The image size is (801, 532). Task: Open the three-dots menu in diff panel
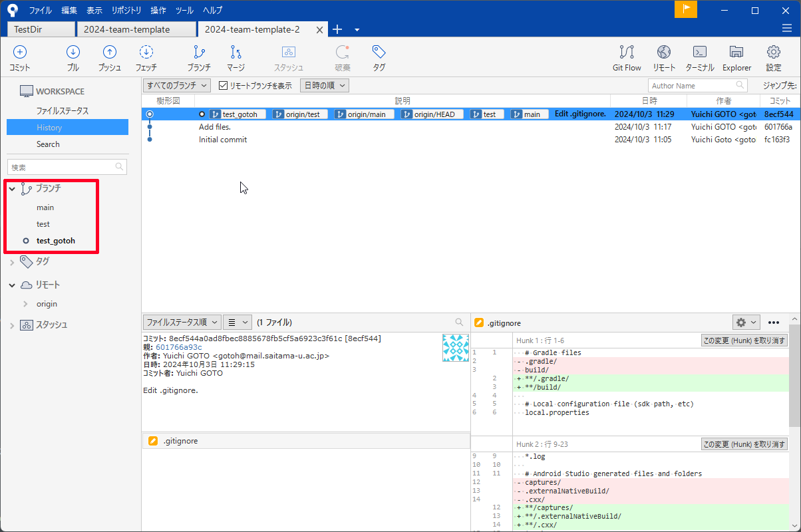[x=773, y=323]
